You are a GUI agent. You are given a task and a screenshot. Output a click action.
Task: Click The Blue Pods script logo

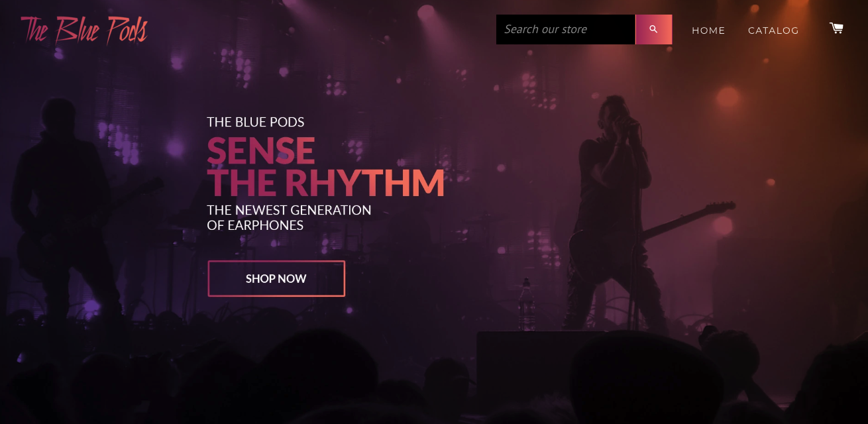click(84, 30)
